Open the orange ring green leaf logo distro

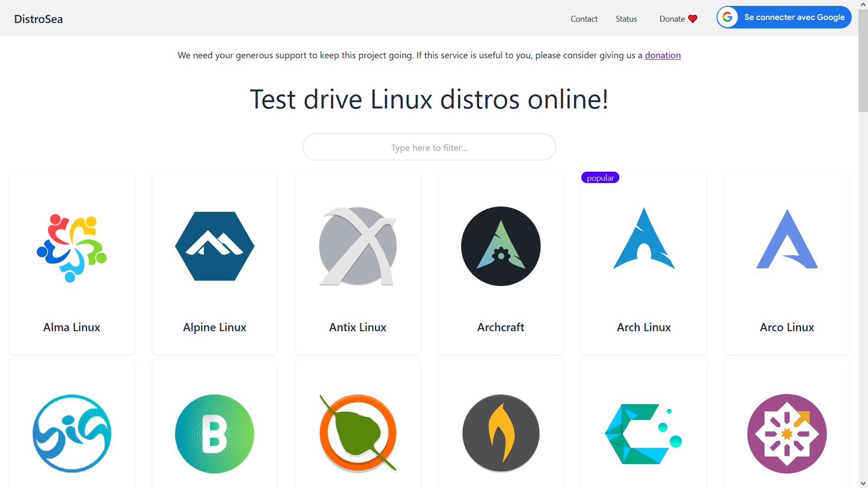point(358,434)
